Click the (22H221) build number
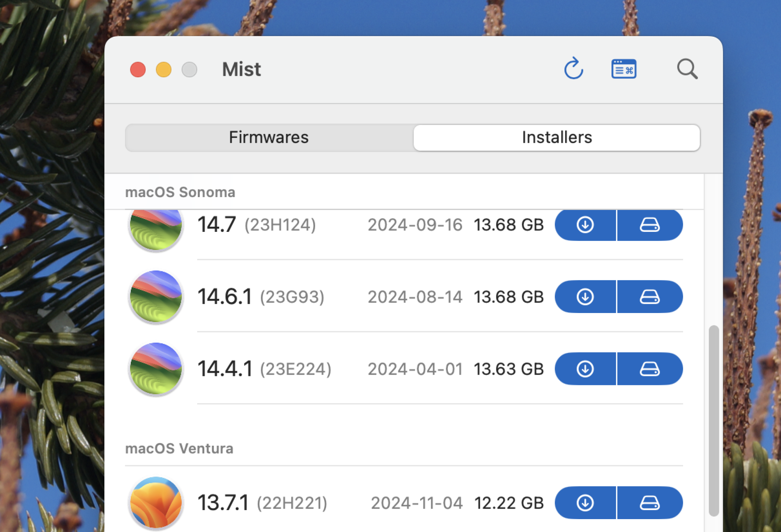Viewport: 781px width, 532px height. [292, 503]
